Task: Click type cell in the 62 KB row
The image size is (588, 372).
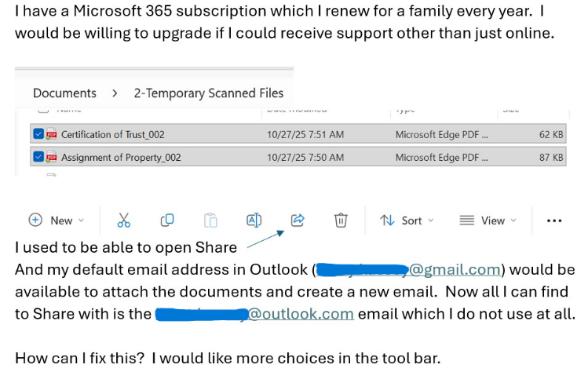Action: pos(442,135)
